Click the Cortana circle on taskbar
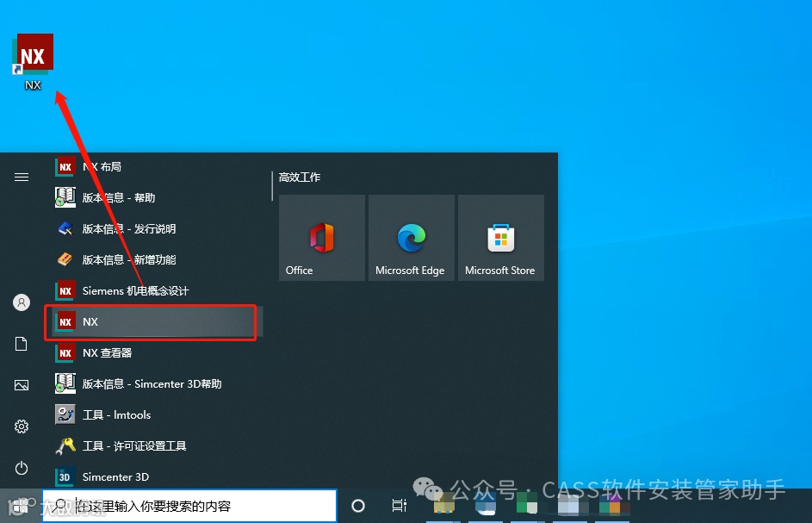This screenshot has height=523, width=812. coord(358,506)
